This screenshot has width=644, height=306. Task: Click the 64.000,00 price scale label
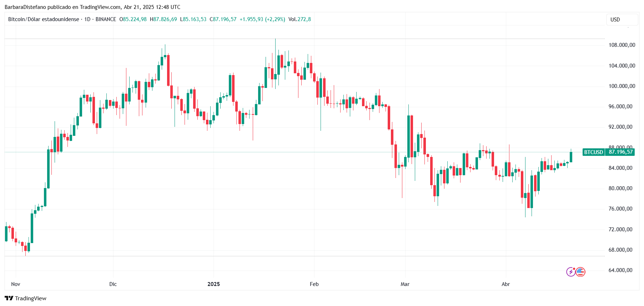click(620, 270)
